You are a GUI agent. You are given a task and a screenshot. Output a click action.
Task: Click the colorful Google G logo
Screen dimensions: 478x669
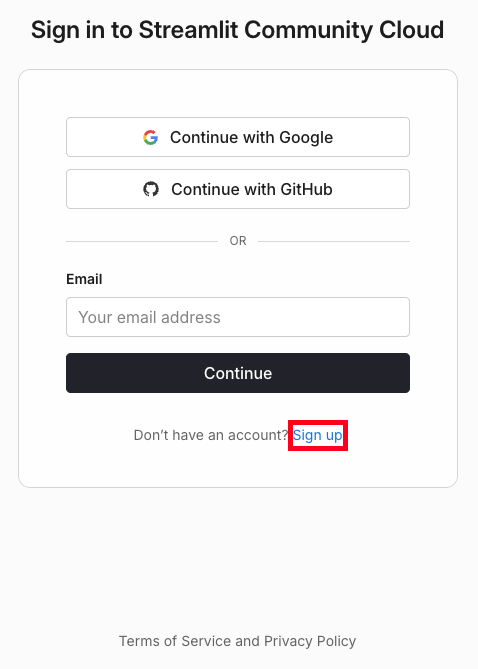[150, 137]
